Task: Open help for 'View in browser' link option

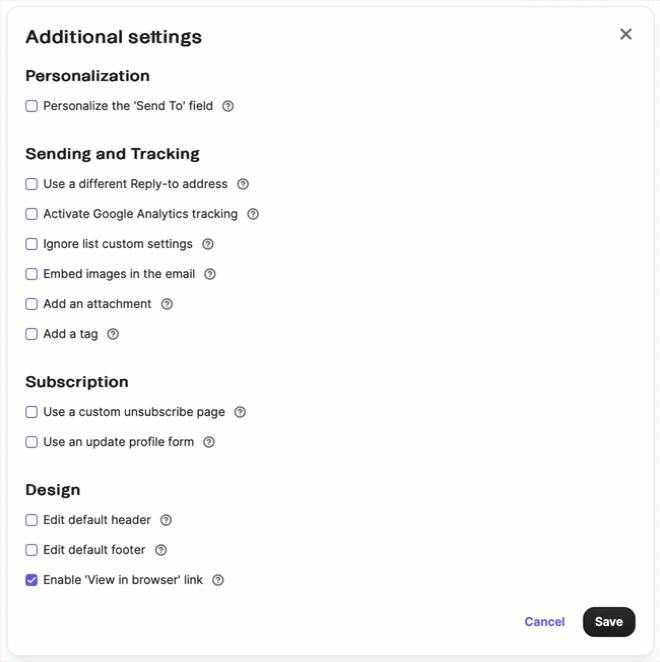Action: pos(218,580)
